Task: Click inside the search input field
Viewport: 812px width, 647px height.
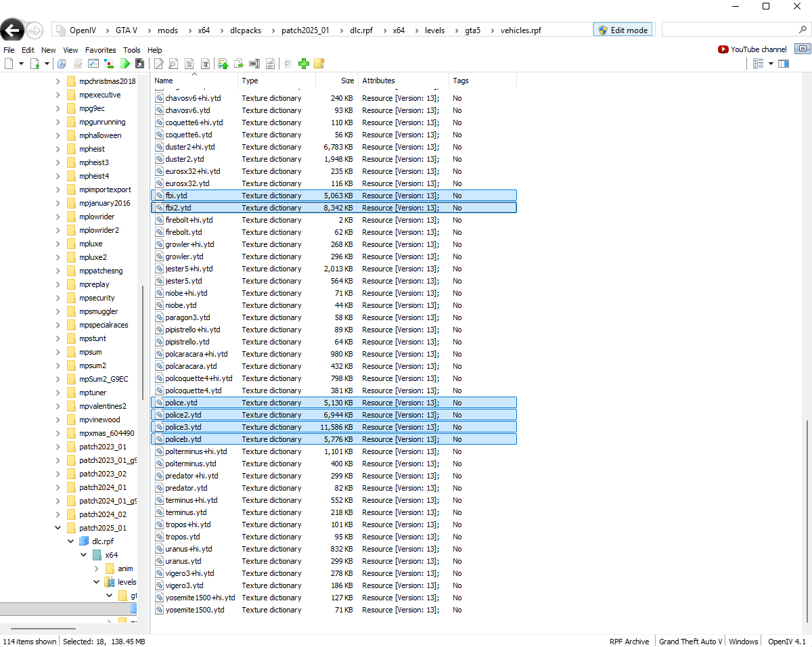Action: pyautogui.click(x=727, y=30)
